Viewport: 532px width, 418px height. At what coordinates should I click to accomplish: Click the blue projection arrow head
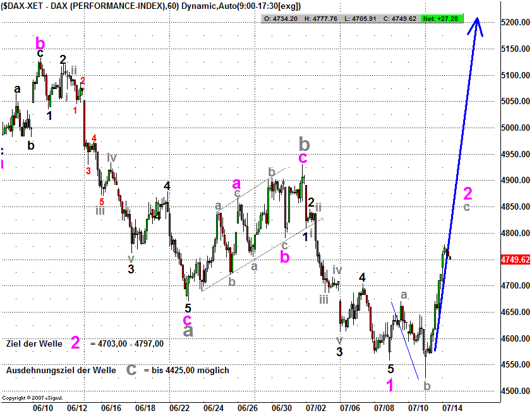478,25
